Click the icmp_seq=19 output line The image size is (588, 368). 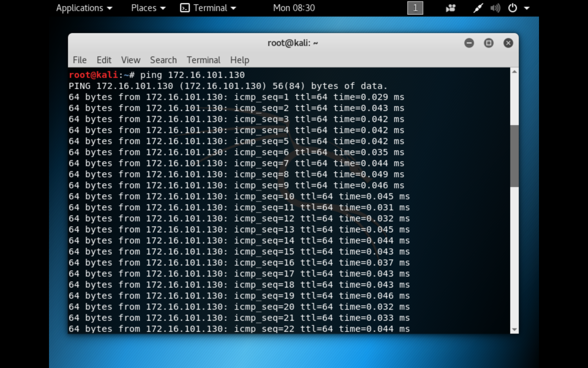[x=239, y=296]
